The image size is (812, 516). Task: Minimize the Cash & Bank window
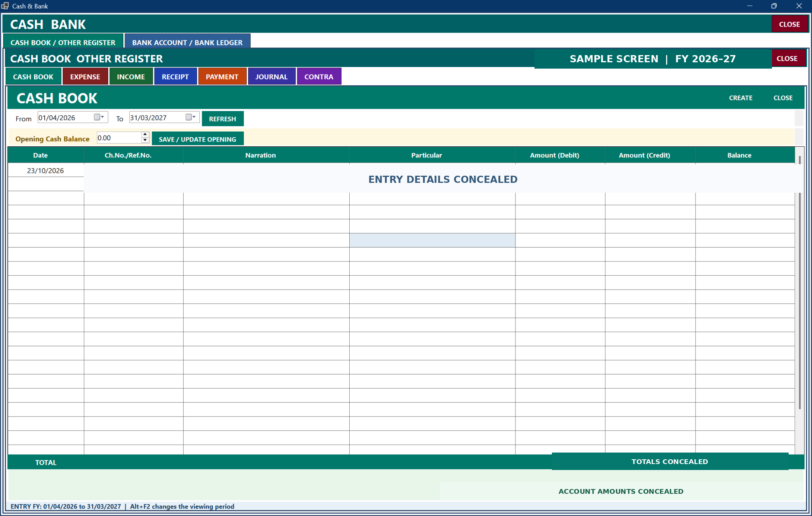[749, 6]
